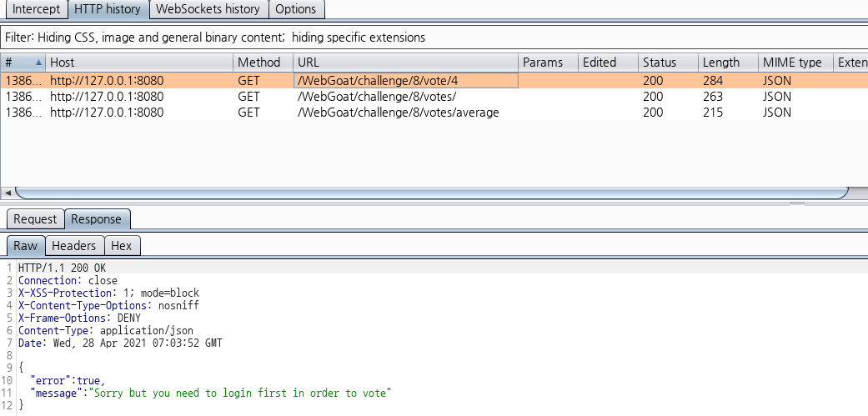The height and width of the screenshot is (416, 868).
Task: Sort requests by Status column header
Action: [667, 63]
